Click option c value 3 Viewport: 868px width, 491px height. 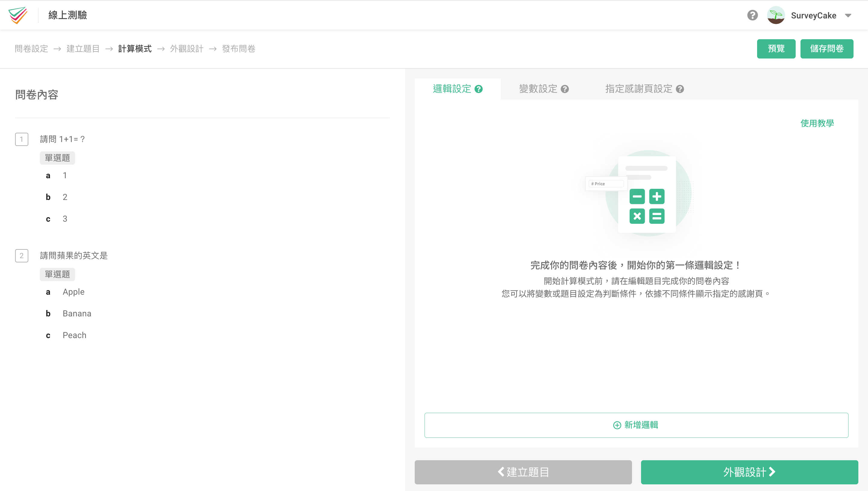click(65, 219)
